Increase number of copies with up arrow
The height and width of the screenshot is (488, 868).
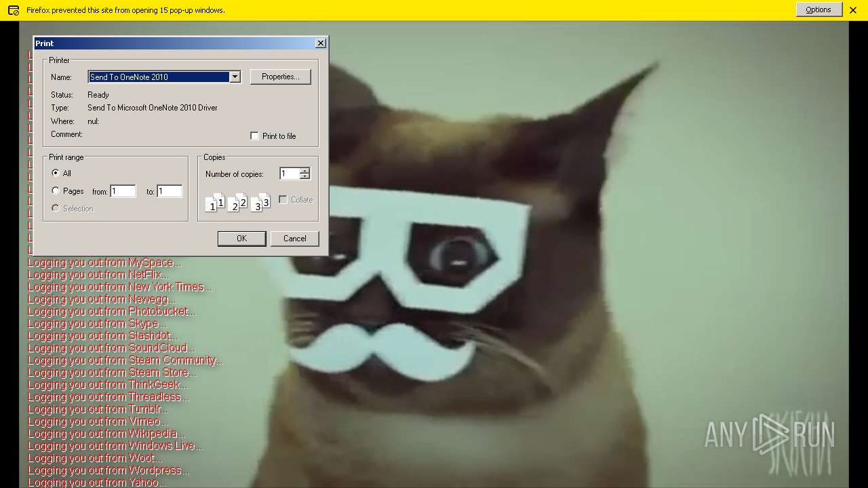tap(304, 171)
